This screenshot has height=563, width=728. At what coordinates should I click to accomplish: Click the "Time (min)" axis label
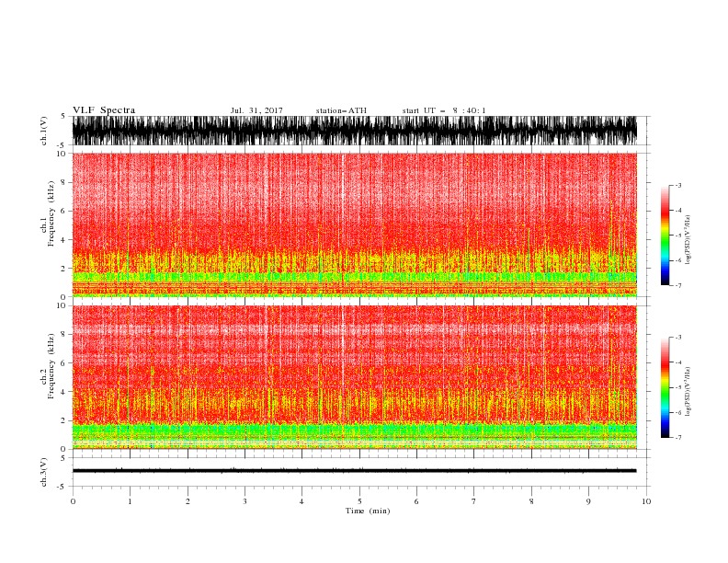point(368,511)
